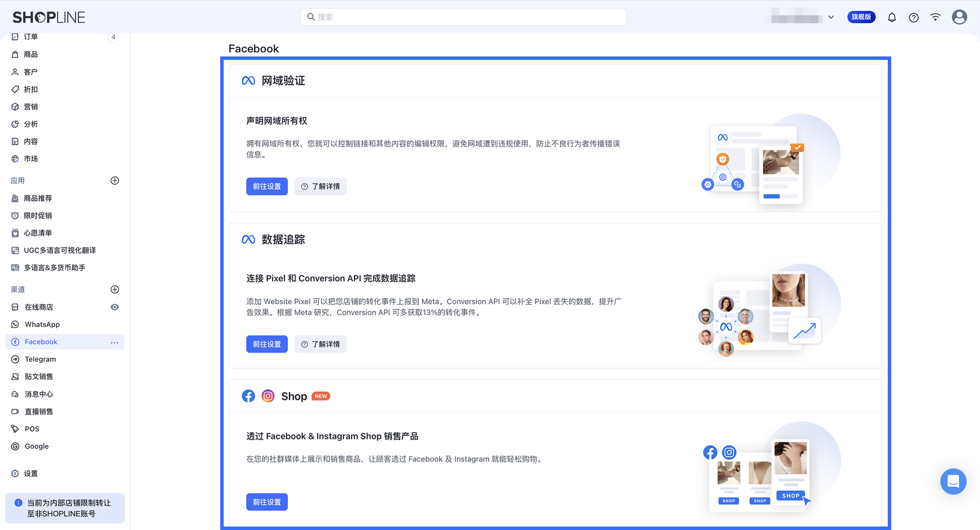Click the Meta logo beside 数据追踪
Image resolution: width=980 pixels, height=530 pixels.
point(248,239)
